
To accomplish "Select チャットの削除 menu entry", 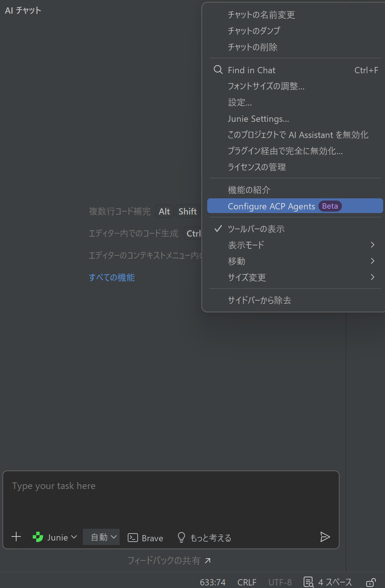I will click(x=295, y=47).
